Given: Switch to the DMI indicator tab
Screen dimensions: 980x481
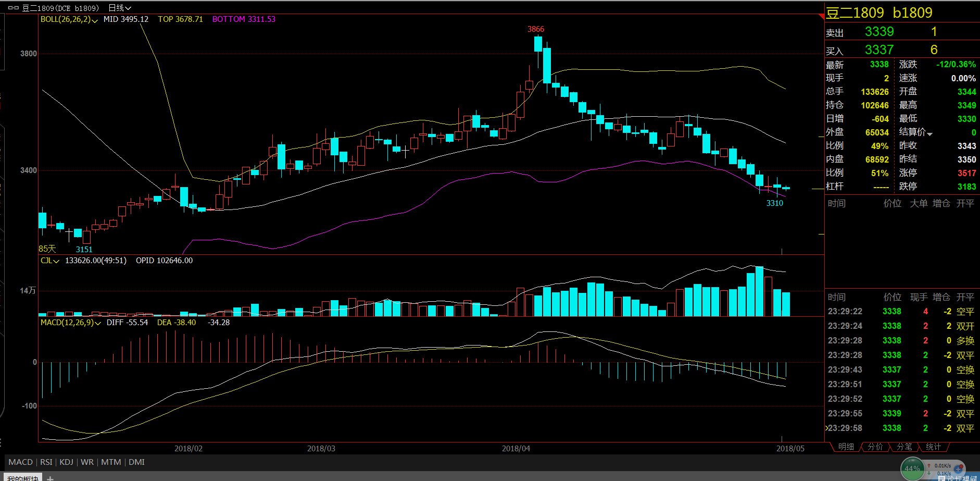Looking at the screenshot, I should (136, 462).
